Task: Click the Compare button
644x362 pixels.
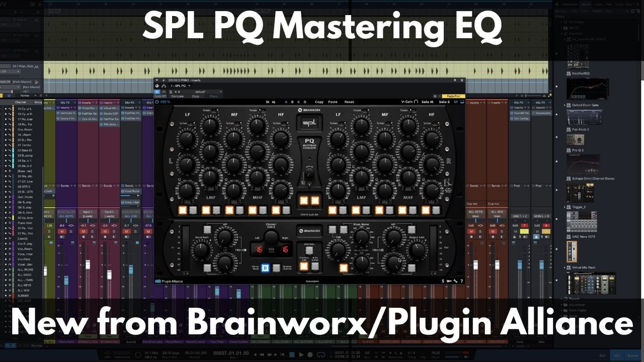Action: coord(178,96)
